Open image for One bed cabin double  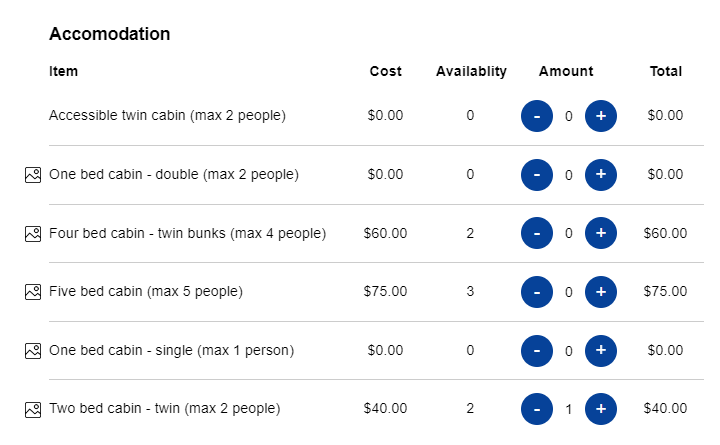(x=32, y=175)
